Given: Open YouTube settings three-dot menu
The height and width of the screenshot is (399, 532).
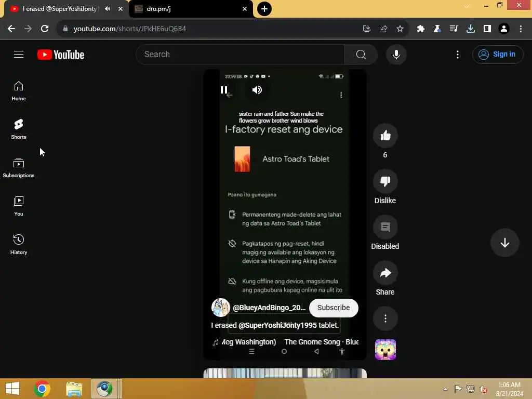Looking at the screenshot, I should pyautogui.click(x=457, y=54).
